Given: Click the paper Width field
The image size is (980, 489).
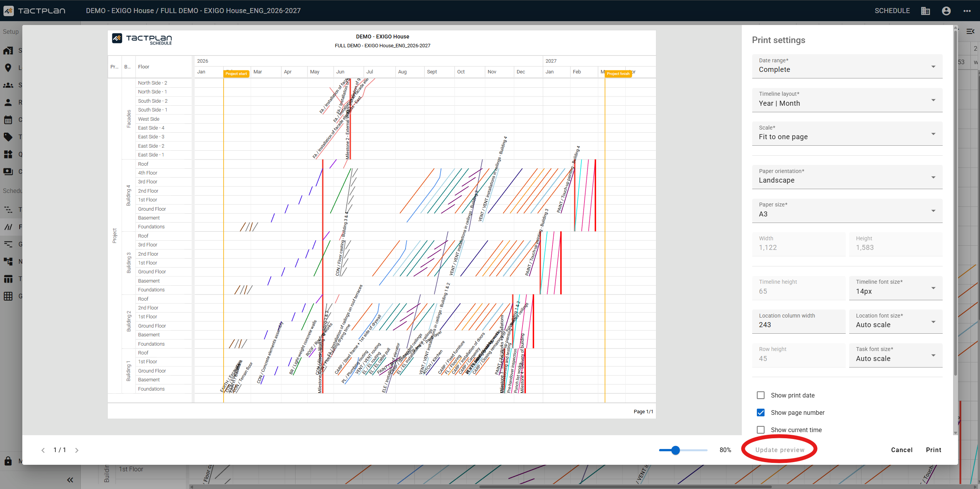Looking at the screenshot, I should [799, 244].
